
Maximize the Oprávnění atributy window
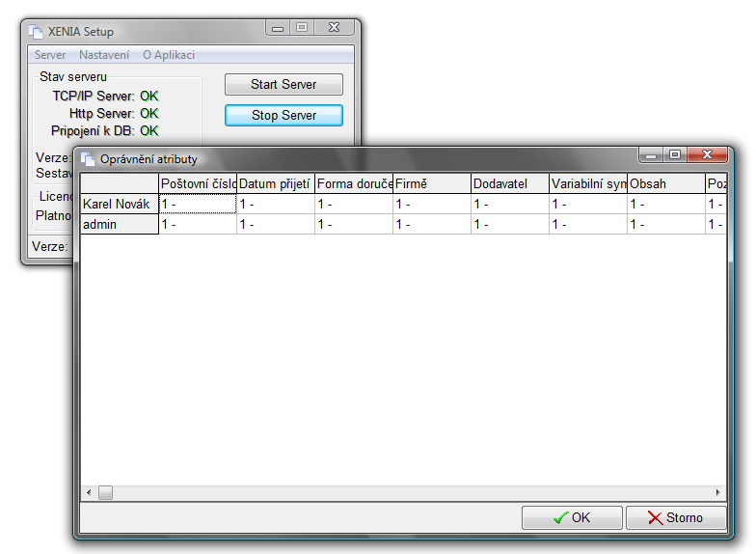point(675,154)
